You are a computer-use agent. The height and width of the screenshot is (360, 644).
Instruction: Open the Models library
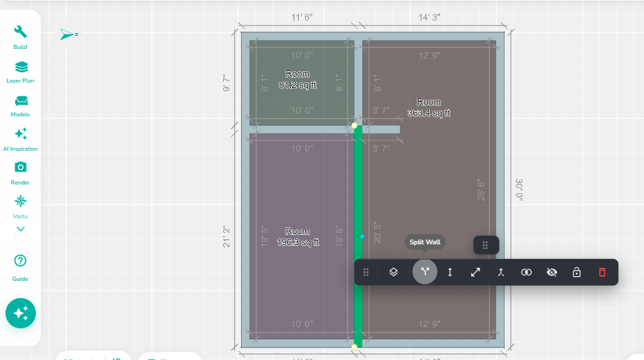20,106
